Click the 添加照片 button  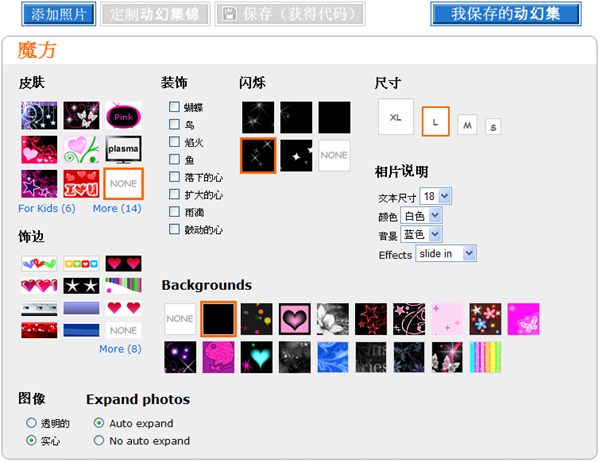[x=58, y=14]
